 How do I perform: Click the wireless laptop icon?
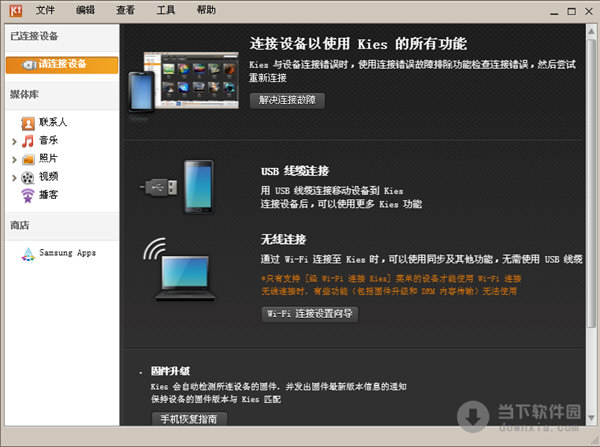179,269
